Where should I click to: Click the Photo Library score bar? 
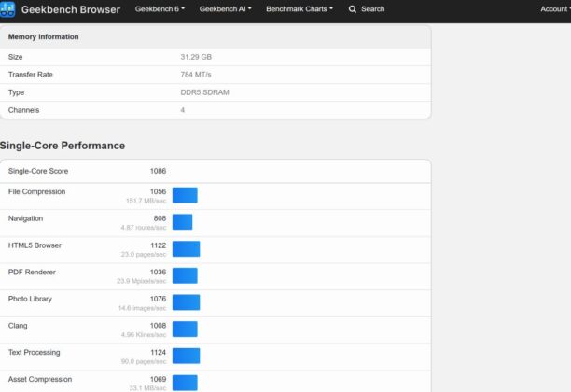(x=186, y=302)
